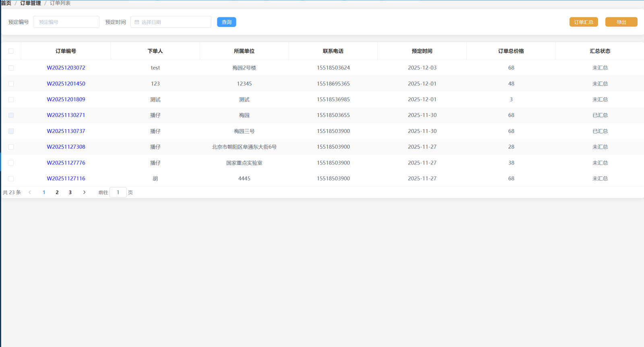Go to the 首页 breadcrumb
The width and height of the screenshot is (644, 347).
[x=6, y=3]
